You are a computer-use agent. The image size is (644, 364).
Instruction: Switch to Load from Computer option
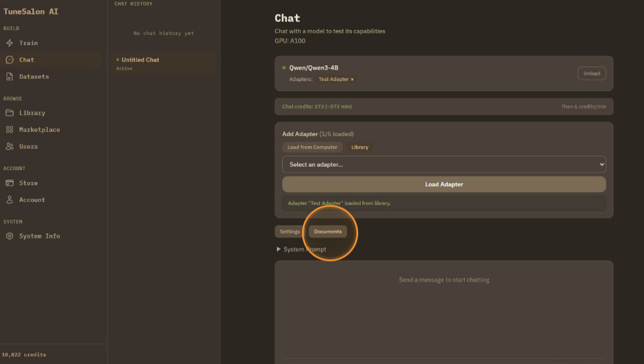[x=312, y=147]
